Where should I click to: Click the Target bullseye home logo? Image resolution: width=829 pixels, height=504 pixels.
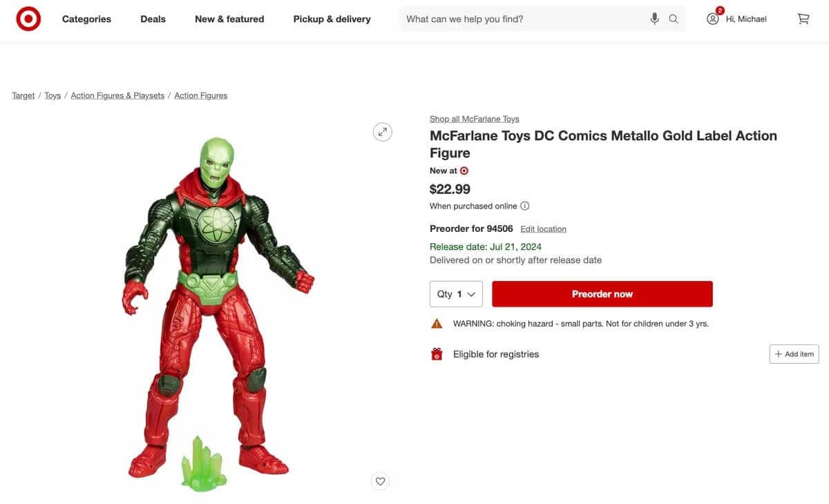(28, 19)
